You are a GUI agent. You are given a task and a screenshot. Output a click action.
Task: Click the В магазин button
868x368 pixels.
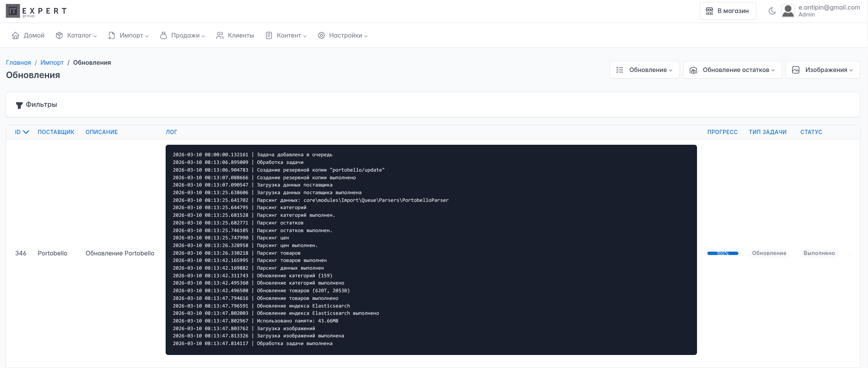pos(728,11)
